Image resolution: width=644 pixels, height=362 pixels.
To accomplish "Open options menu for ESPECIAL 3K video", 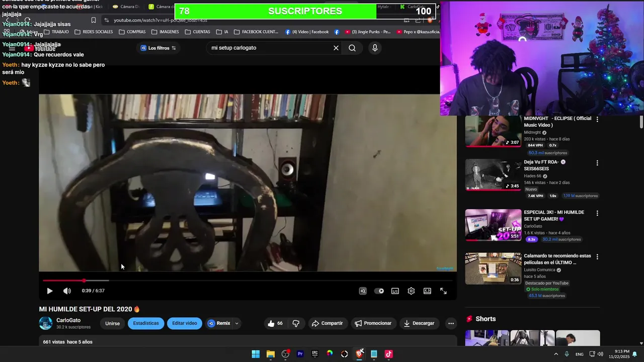I will pos(597,213).
